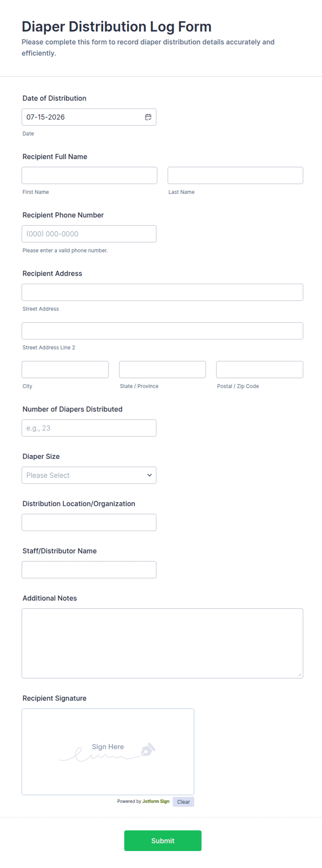Click the City input field
322x868 pixels.
click(65, 370)
